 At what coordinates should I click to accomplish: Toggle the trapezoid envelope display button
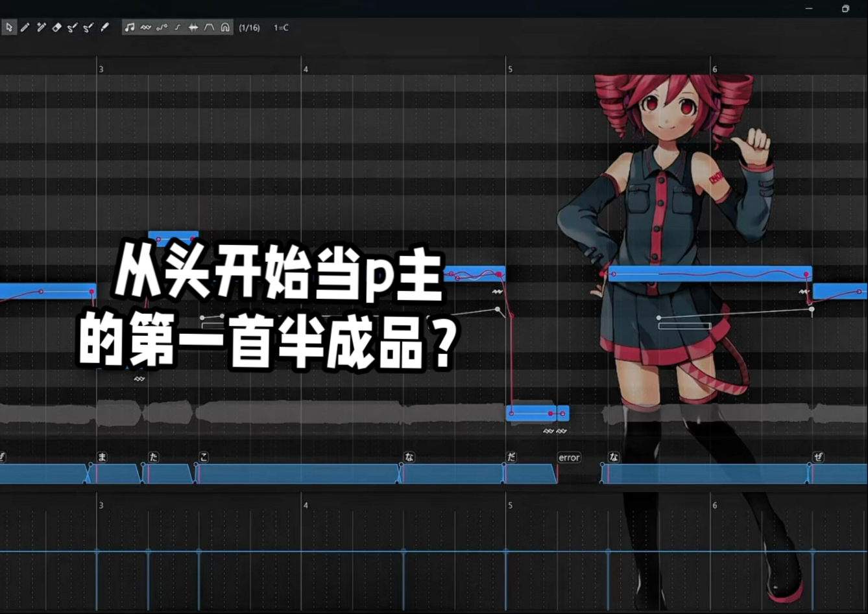click(x=209, y=27)
